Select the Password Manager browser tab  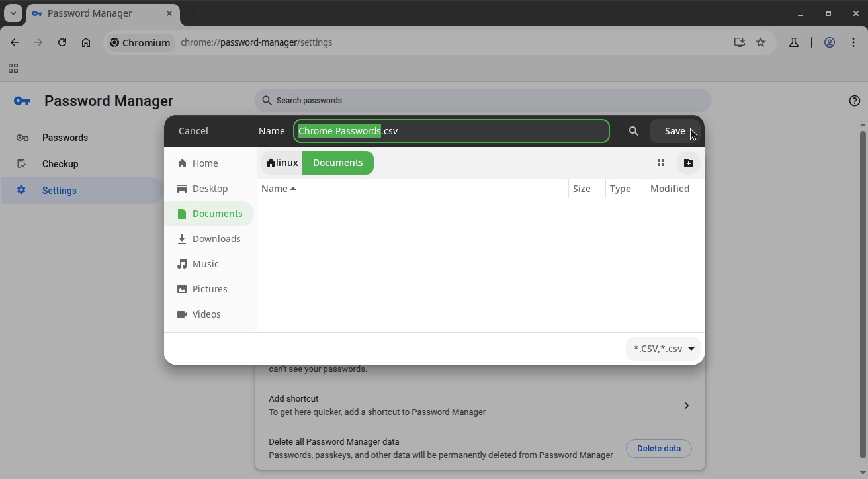[103, 13]
